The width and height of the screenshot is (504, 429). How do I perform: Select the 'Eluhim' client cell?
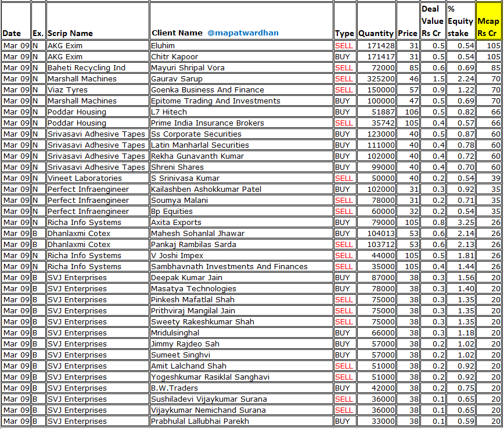pos(242,46)
